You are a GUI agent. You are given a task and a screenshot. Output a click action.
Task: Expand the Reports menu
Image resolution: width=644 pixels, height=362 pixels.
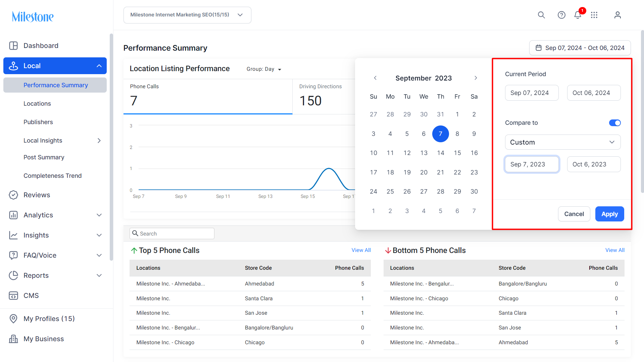tap(99, 275)
